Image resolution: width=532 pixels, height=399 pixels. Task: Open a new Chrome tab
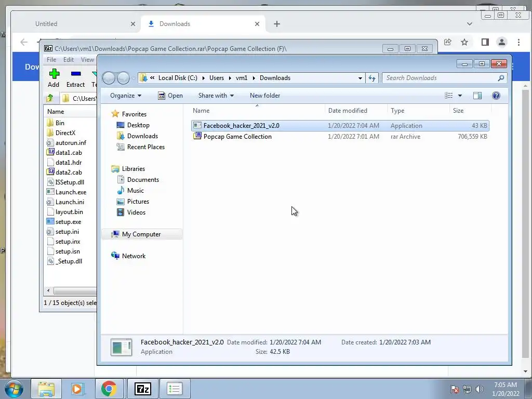(x=277, y=24)
